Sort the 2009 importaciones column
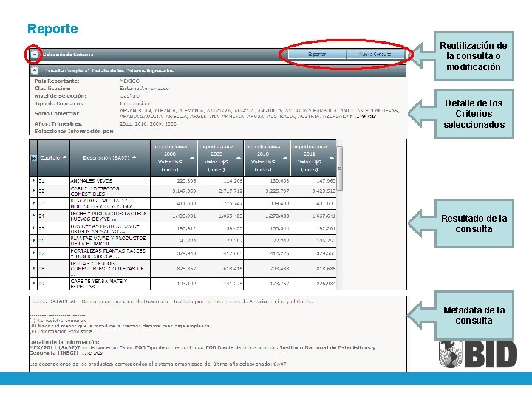Viewport: 532px width, 399px height. [x=239, y=158]
